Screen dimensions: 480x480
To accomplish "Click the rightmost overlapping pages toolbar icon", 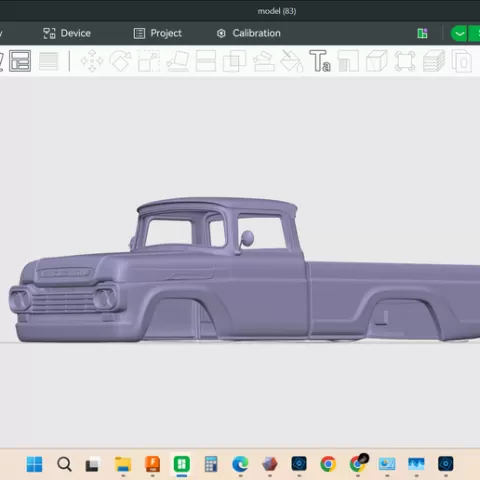I will click(x=462, y=61).
